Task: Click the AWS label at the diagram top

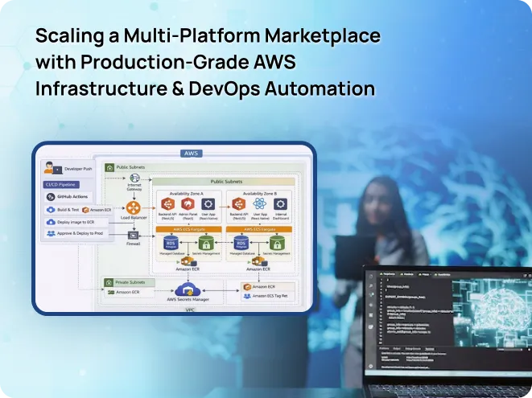Action: point(191,154)
